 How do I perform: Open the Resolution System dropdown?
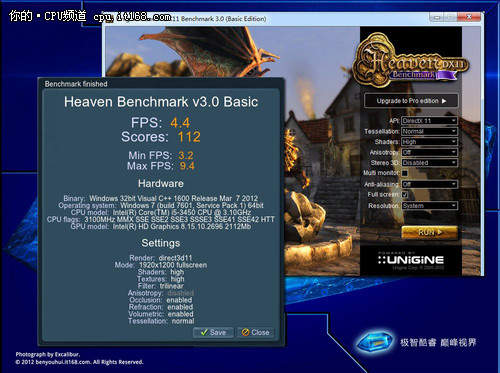[x=429, y=206]
